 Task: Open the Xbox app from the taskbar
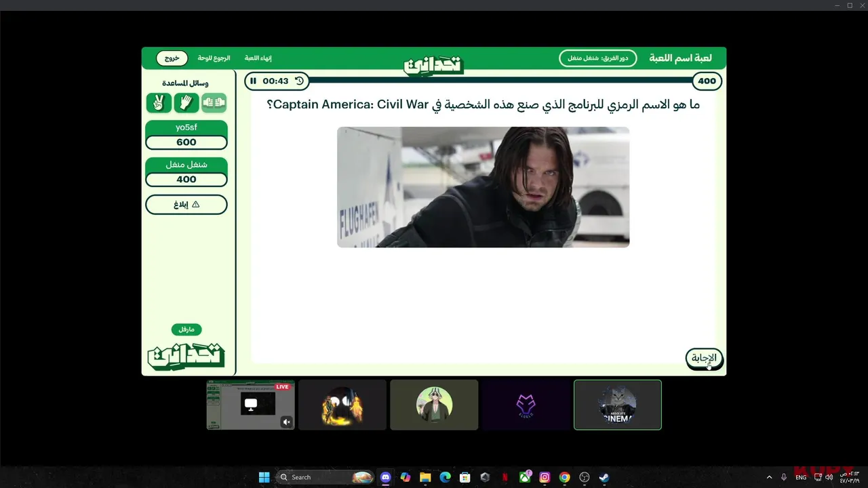[525, 477]
